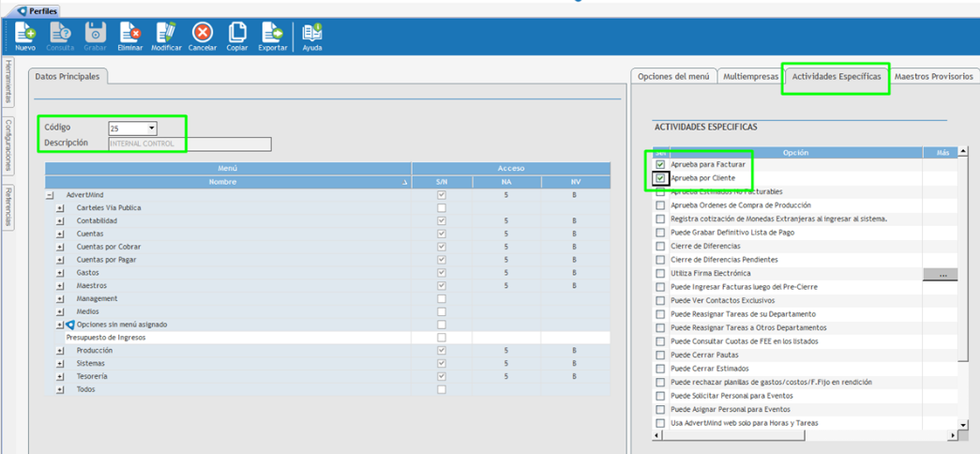Screen dimensions: 980x454
Task: Select the Datos Principales tab
Action: (67, 76)
